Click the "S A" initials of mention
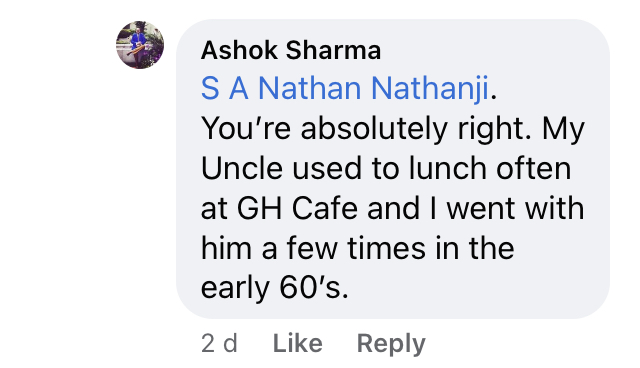 [x=224, y=88]
